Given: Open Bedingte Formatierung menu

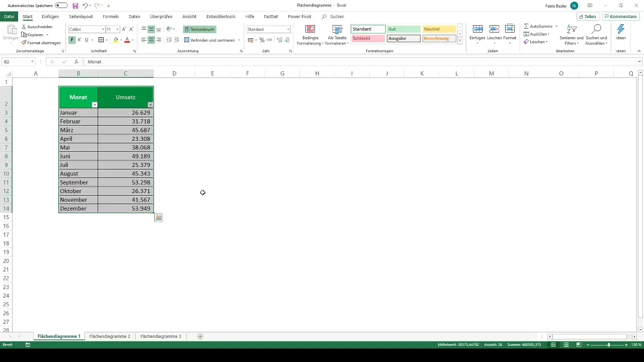Looking at the screenshot, I should (x=310, y=34).
